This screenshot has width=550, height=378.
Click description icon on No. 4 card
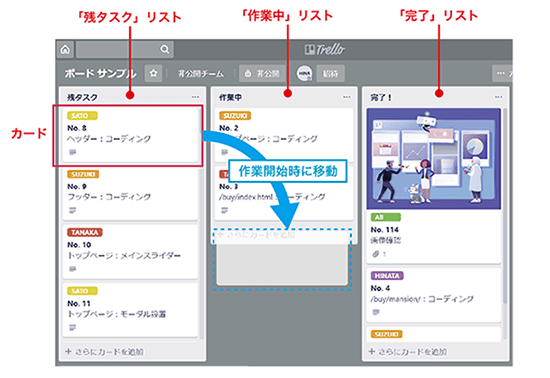[376, 312]
